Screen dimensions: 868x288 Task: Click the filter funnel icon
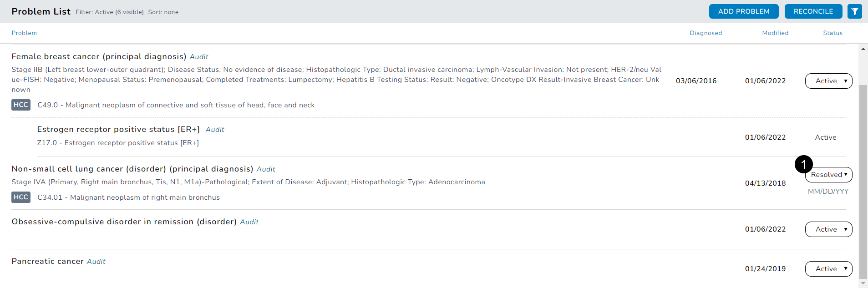(x=854, y=11)
